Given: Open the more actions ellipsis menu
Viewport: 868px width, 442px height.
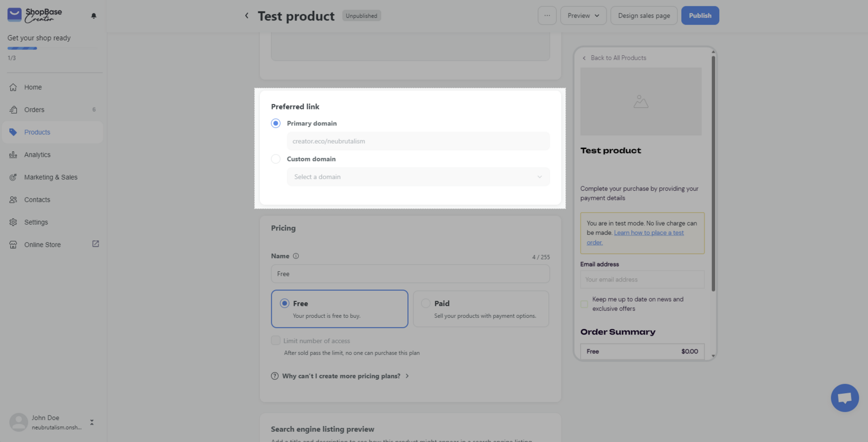Looking at the screenshot, I should pos(547,16).
